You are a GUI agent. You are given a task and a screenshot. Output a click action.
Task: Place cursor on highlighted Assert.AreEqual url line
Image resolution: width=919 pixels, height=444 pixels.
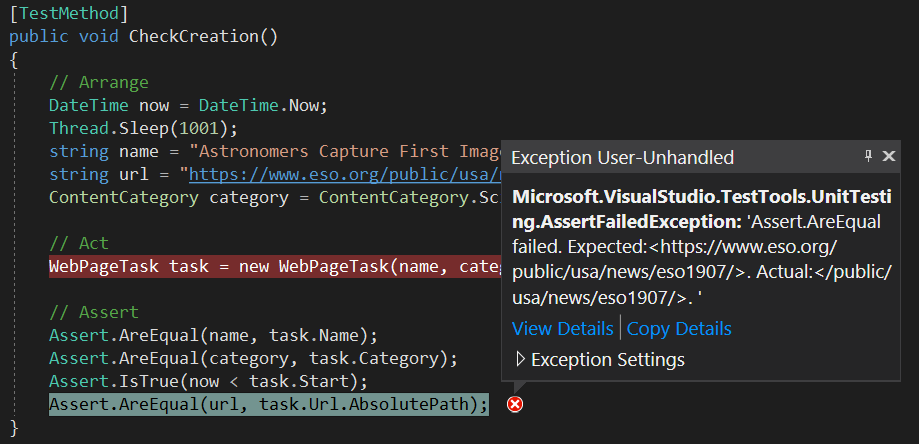click(268, 404)
